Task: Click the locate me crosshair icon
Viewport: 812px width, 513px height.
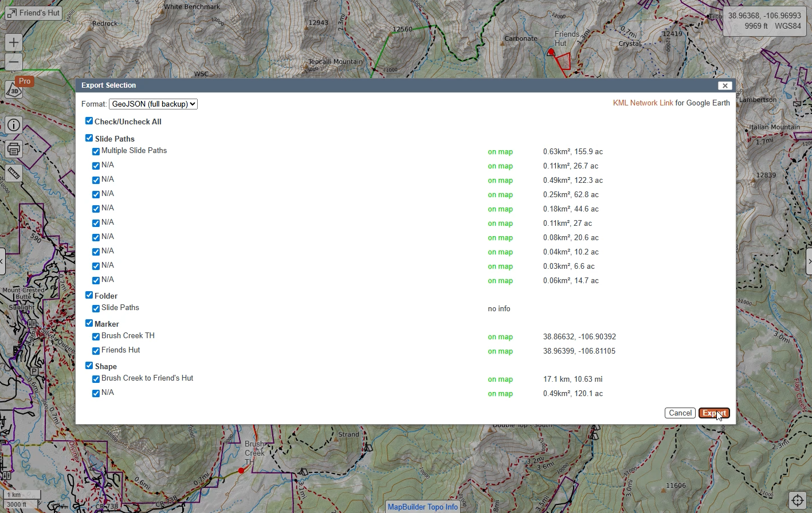Action: pyautogui.click(x=798, y=500)
